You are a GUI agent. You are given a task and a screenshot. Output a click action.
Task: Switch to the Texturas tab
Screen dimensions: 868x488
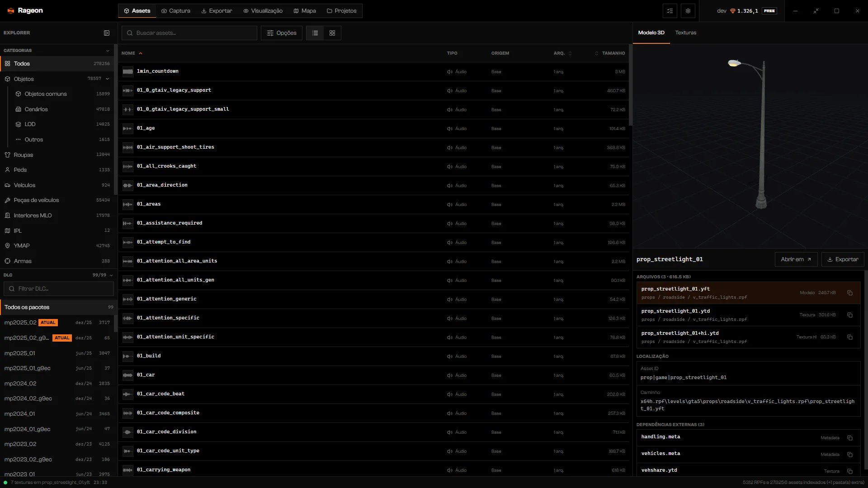pyautogui.click(x=686, y=33)
